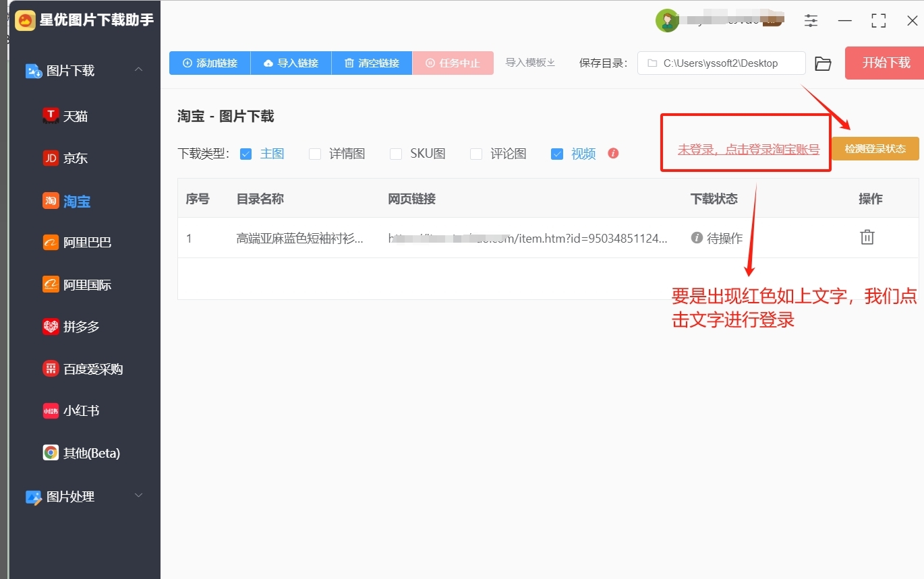Click the 操作 column header

(871, 199)
